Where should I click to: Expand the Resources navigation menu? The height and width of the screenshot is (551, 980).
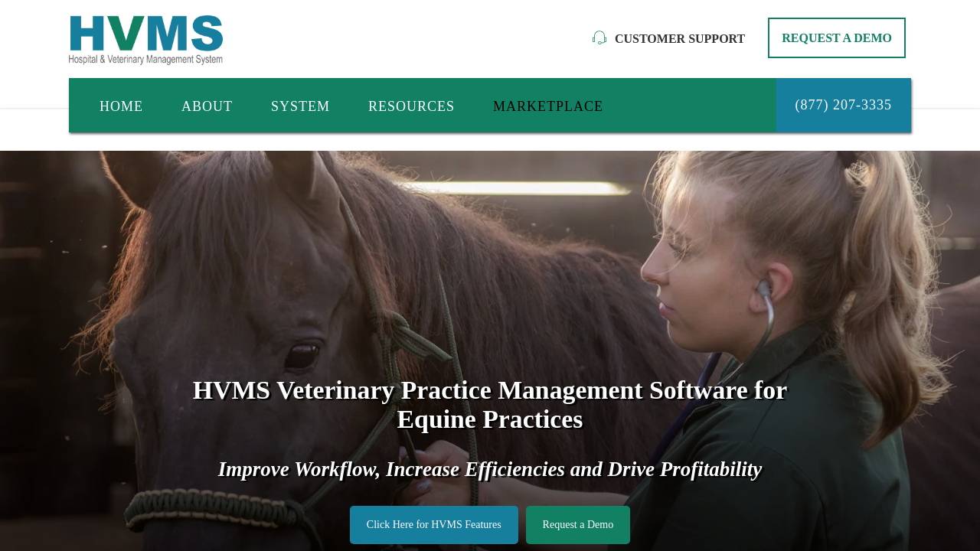pyautogui.click(x=411, y=106)
